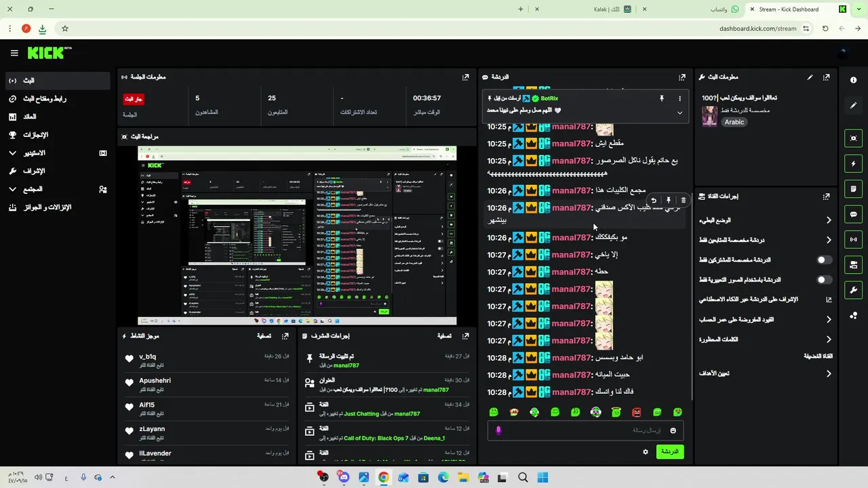
Task: Click the info icon in right rail
Action: [853, 80]
